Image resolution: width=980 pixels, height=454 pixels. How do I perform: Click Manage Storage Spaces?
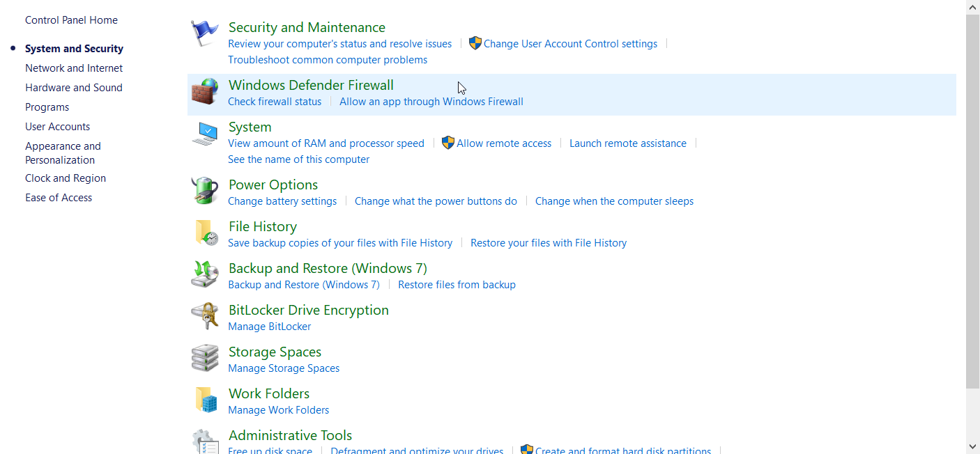(x=284, y=368)
